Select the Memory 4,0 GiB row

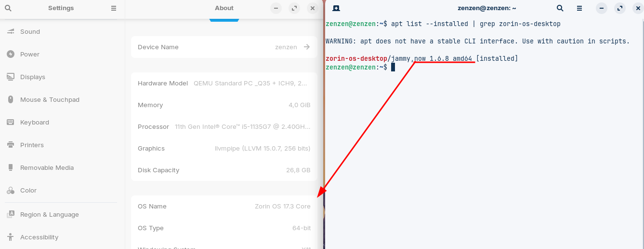coord(224,105)
